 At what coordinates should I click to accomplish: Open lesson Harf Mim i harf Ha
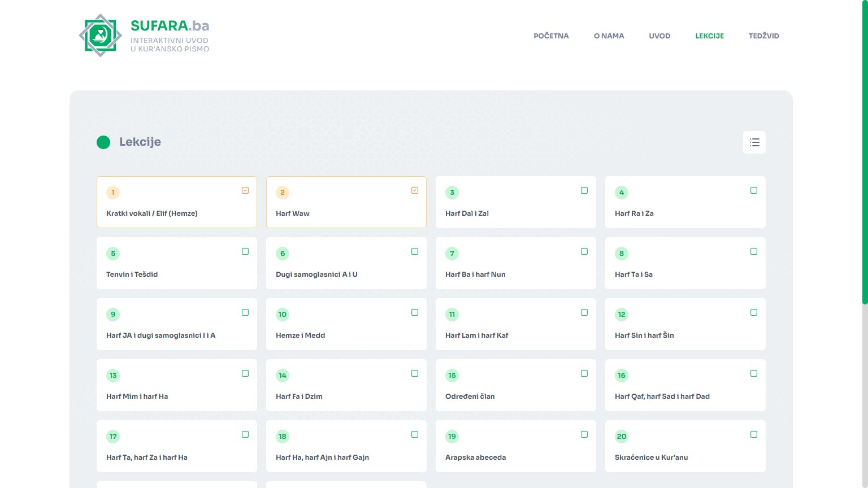177,385
